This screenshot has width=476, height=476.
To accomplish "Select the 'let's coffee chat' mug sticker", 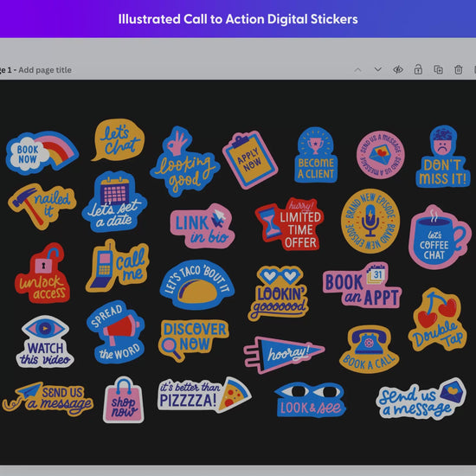I will (440, 237).
